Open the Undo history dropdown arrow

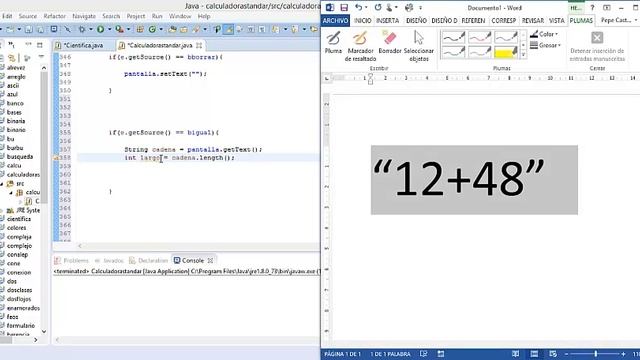click(x=366, y=8)
